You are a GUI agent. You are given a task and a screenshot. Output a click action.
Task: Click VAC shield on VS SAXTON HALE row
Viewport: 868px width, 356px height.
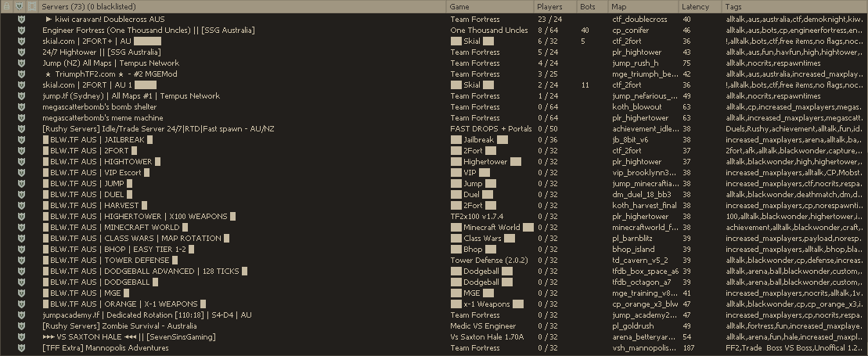(x=21, y=337)
